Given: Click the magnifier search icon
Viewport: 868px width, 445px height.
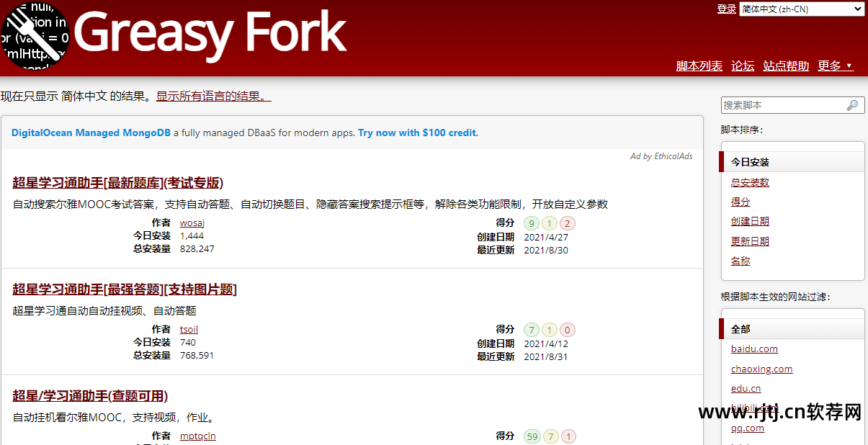Looking at the screenshot, I should click(853, 105).
